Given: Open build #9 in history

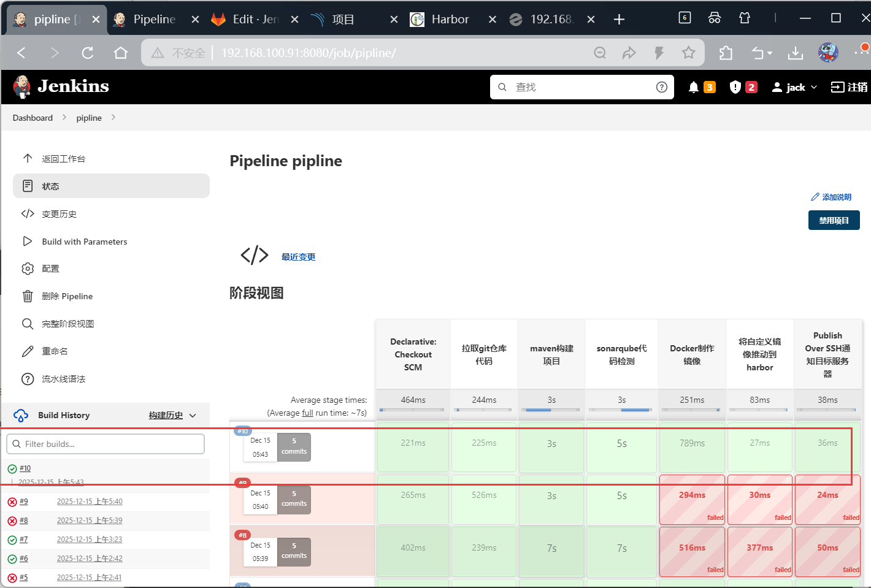Looking at the screenshot, I should click(23, 502).
